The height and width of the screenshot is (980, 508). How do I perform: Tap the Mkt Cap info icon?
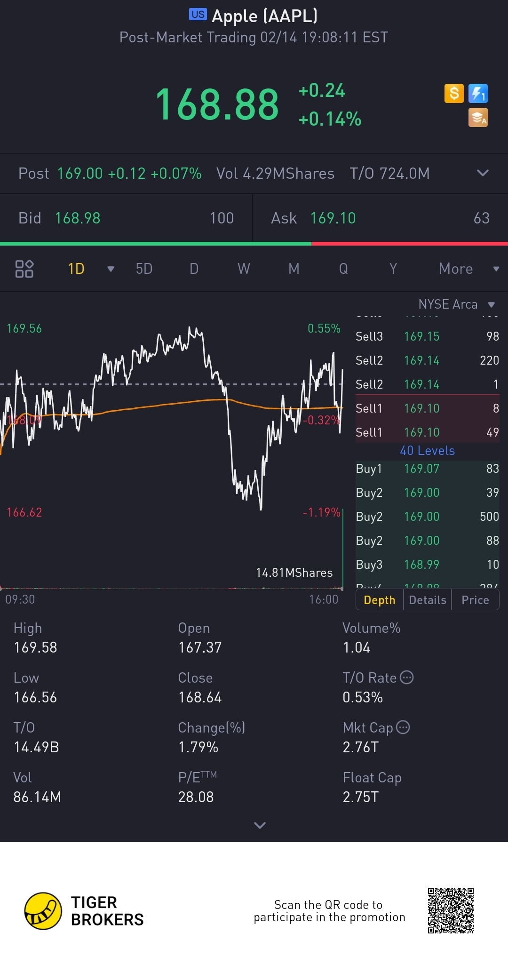[x=403, y=727]
